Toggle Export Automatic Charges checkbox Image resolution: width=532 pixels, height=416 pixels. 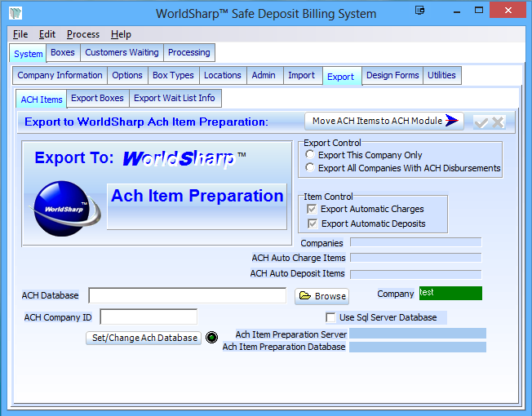point(313,210)
